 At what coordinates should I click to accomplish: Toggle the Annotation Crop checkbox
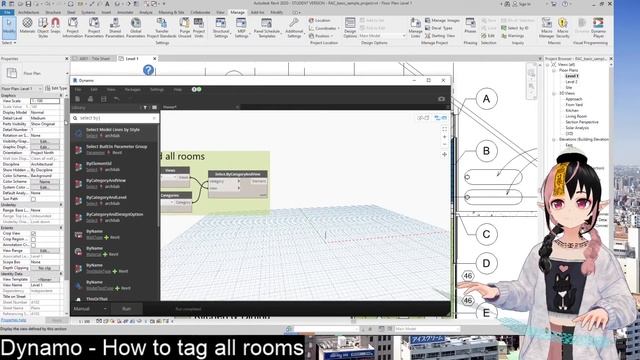(x=33, y=245)
